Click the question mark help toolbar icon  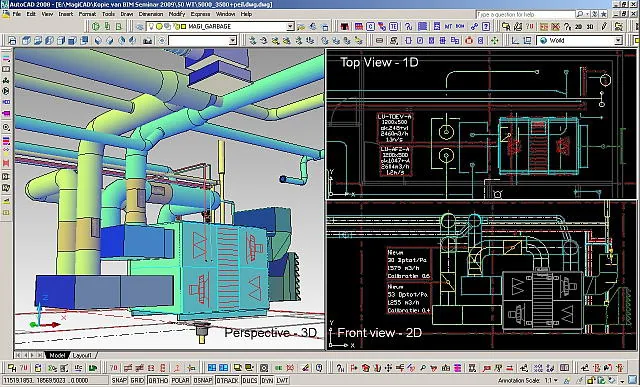click(486, 27)
